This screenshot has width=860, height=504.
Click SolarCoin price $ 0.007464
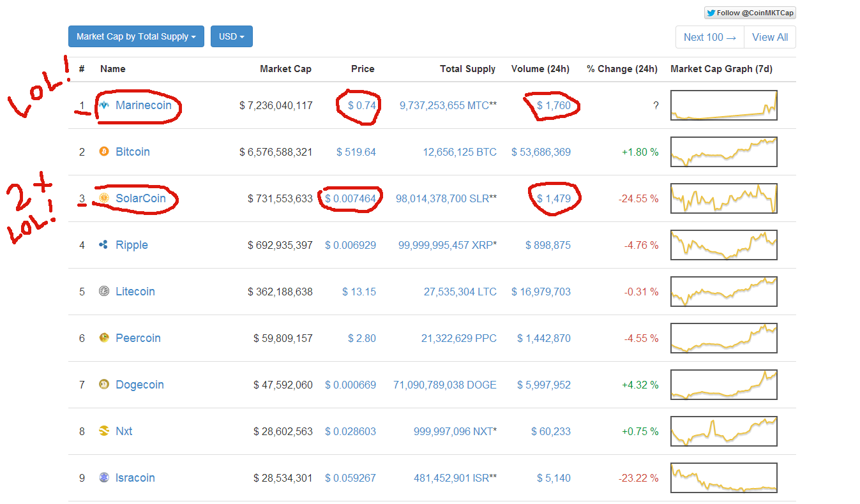(351, 198)
